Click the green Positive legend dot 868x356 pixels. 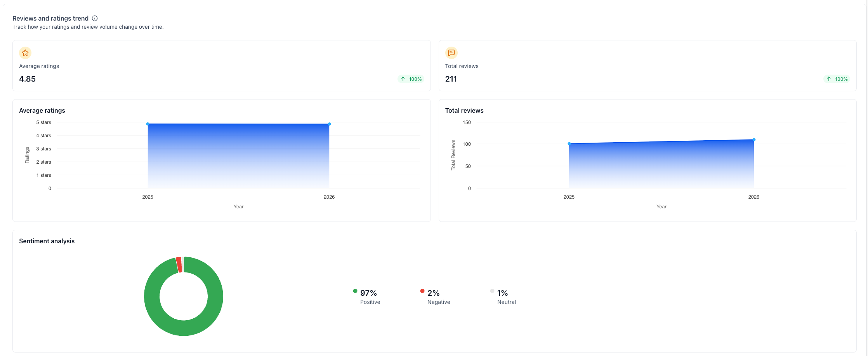click(x=355, y=291)
